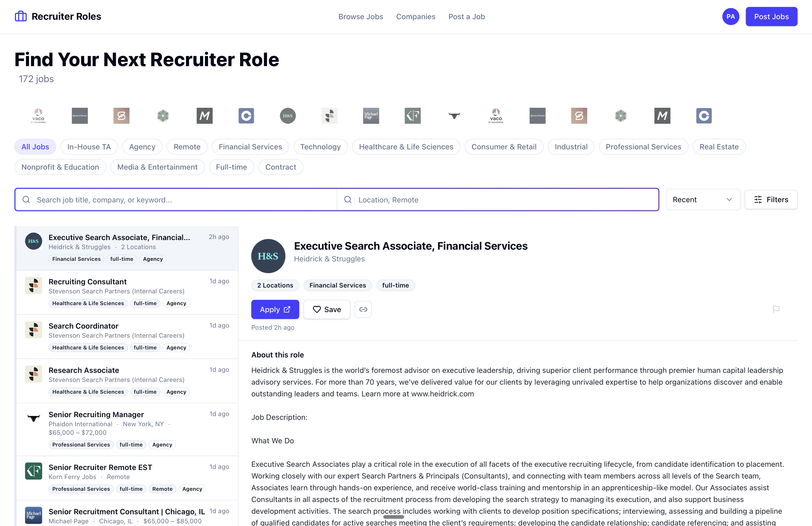Image resolution: width=812 pixels, height=526 pixels.
Task: Click the Korn Ferry logo on Senior Recruiter listing
Action: (x=33, y=471)
